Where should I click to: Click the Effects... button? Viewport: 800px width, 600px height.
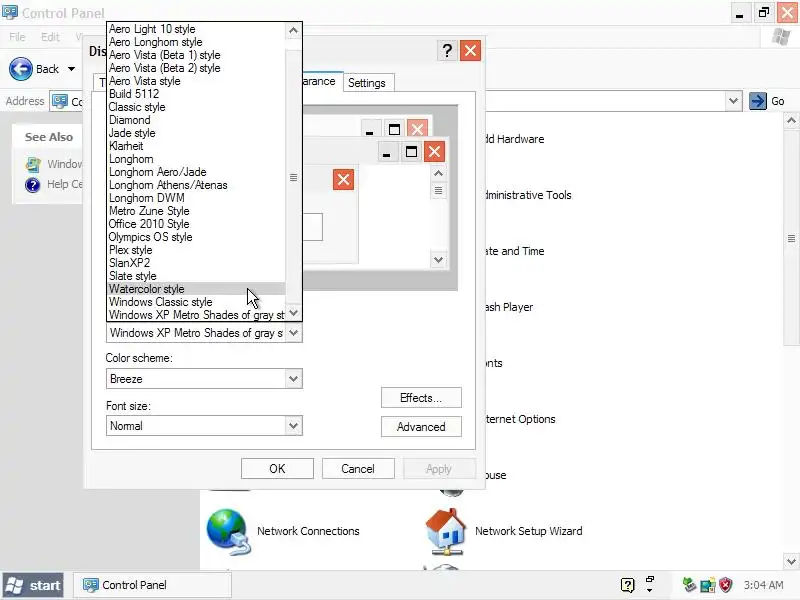(x=421, y=398)
